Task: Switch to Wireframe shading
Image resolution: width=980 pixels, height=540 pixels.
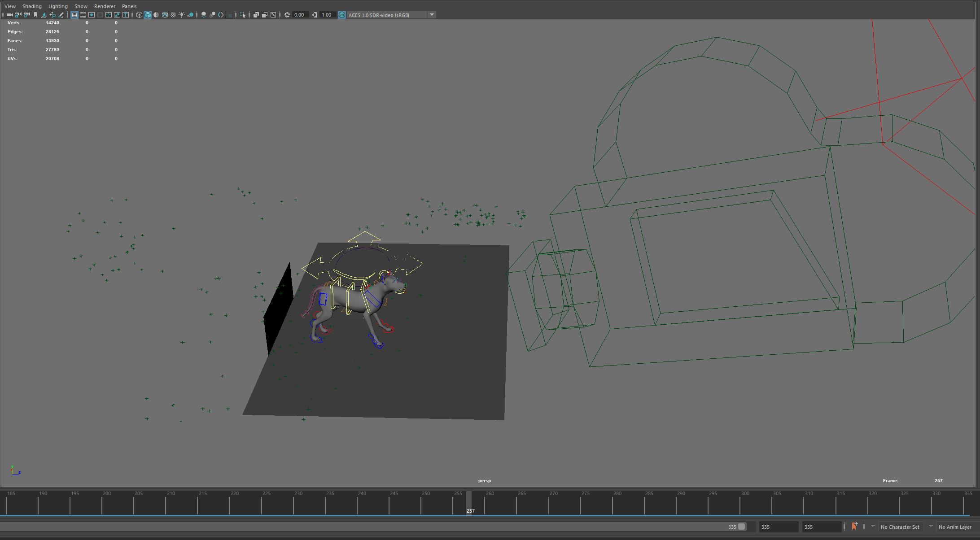Action: tap(139, 15)
